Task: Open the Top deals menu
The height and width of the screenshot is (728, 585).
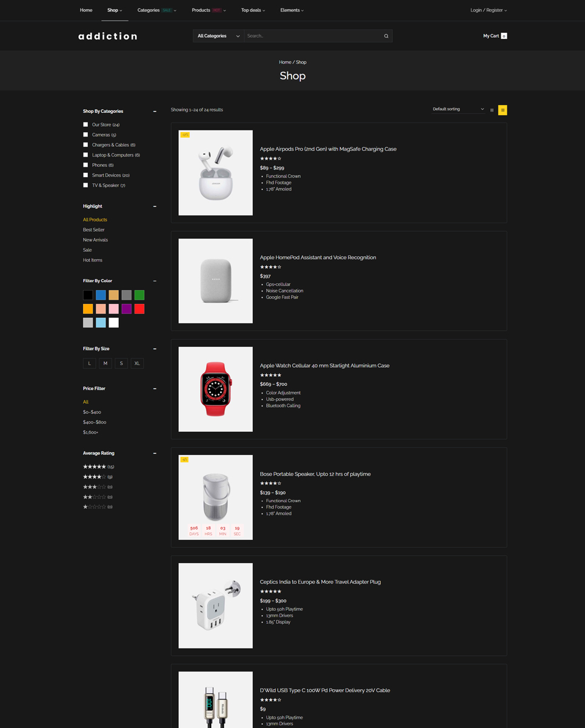Action: [x=253, y=10]
